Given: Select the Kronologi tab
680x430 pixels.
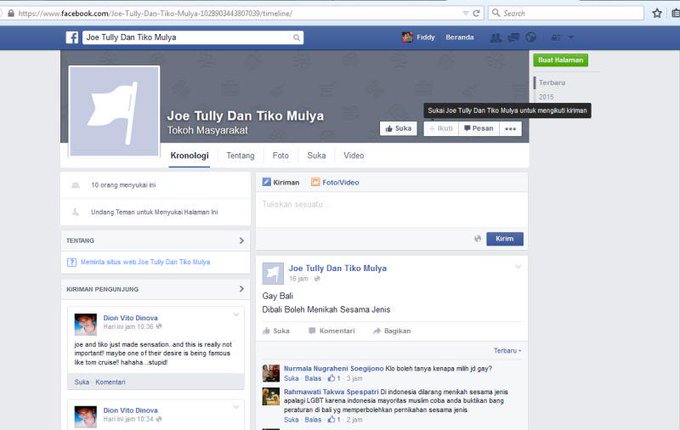Looking at the screenshot, I should point(190,155).
